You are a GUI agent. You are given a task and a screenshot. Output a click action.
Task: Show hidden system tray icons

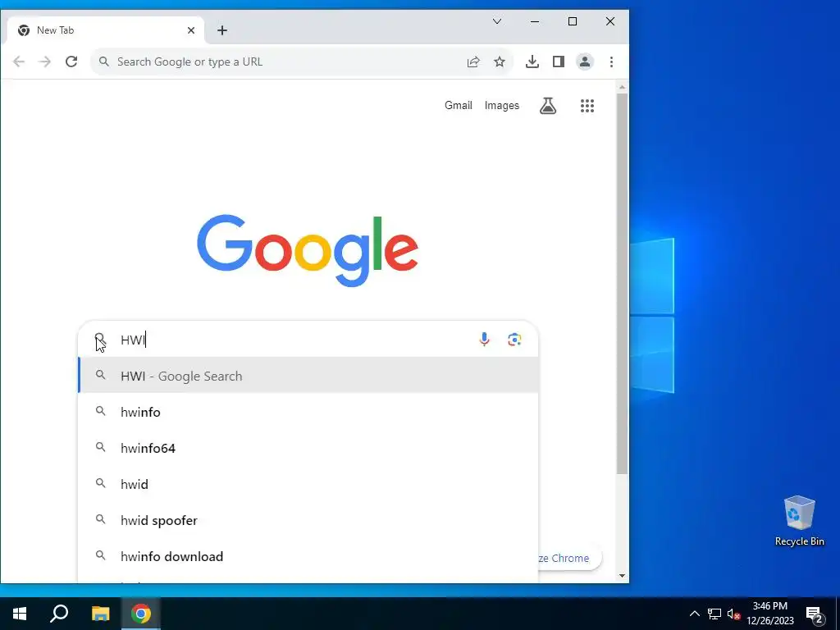click(x=694, y=614)
